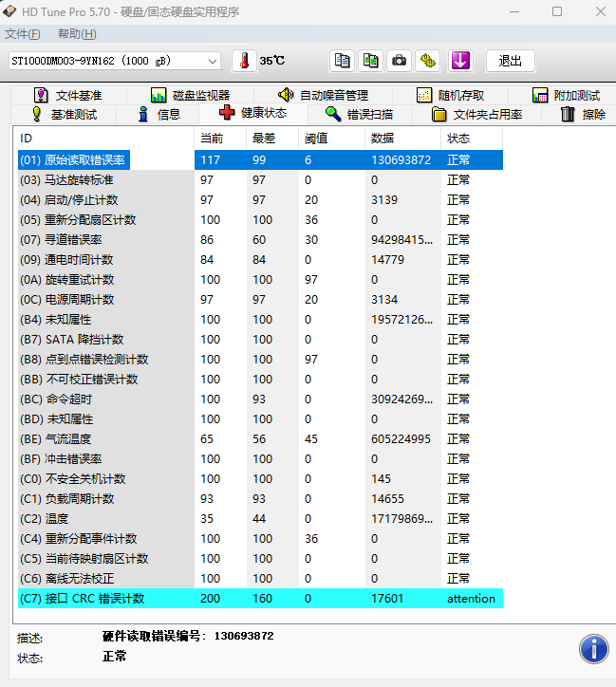
Task: Save screenshot with the camera icon
Action: click(400, 61)
